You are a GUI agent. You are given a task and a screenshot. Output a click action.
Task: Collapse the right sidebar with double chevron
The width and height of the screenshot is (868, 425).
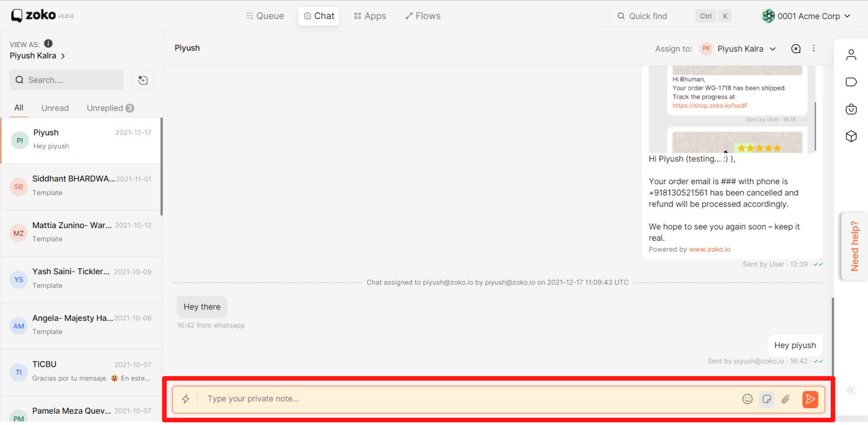851,391
